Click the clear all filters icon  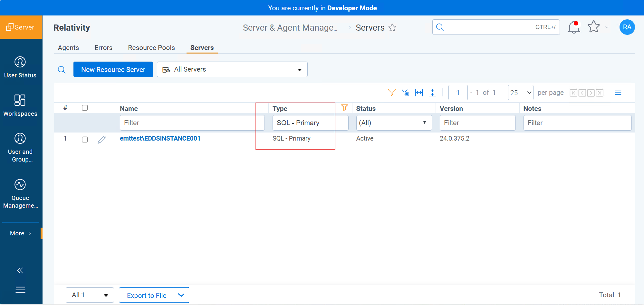point(405,93)
